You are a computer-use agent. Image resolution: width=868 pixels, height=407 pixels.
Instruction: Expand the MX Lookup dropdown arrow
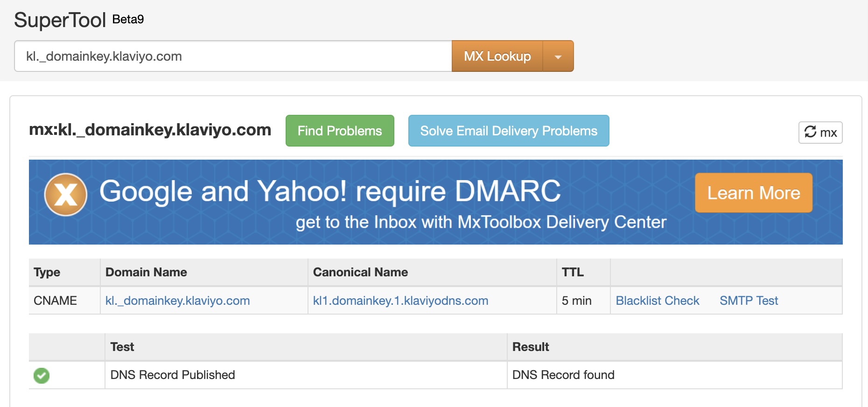tap(558, 56)
